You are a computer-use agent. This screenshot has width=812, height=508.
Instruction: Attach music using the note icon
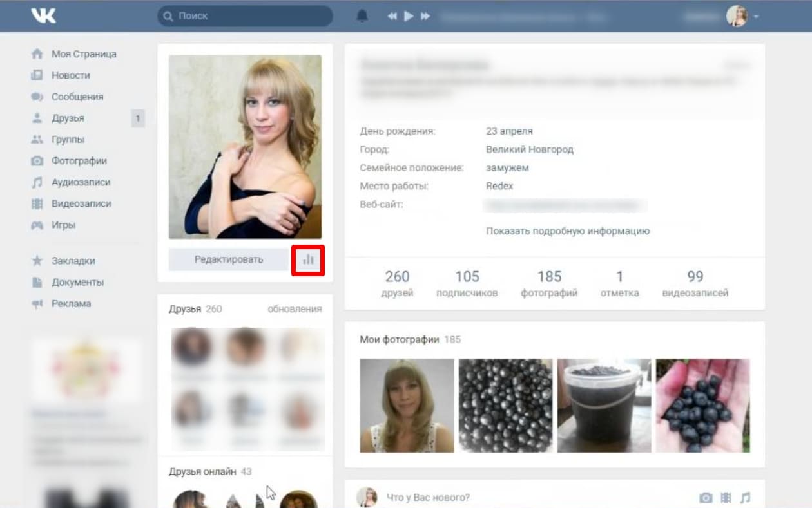coord(745,498)
